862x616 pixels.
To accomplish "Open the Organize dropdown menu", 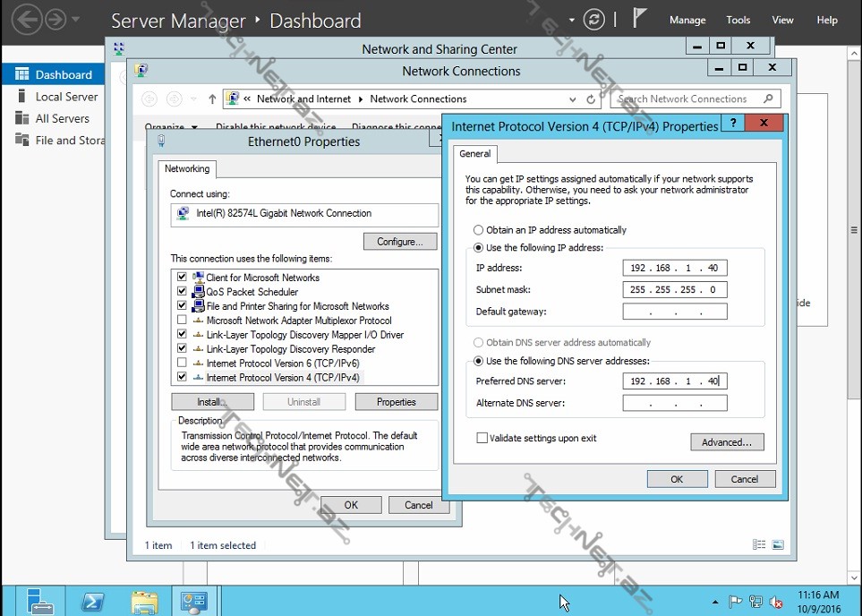I will click(170, 127).
